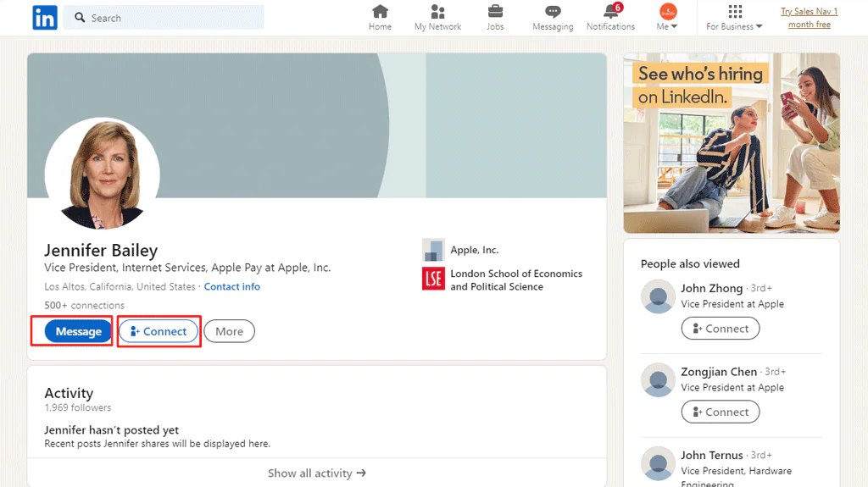Connect with Zongjian Chen

click(721, 412)
